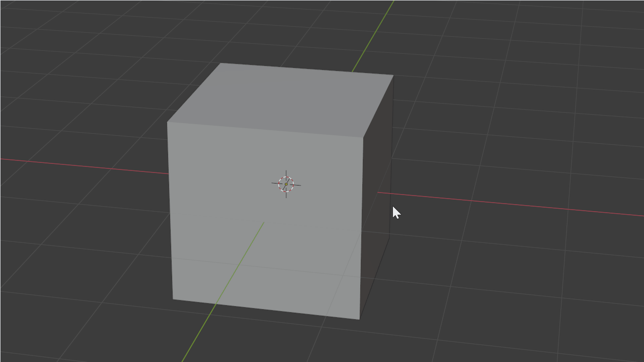Click the 3D cursor at cube center
This screenshot has height=362, width=644.
pos(286,185)
